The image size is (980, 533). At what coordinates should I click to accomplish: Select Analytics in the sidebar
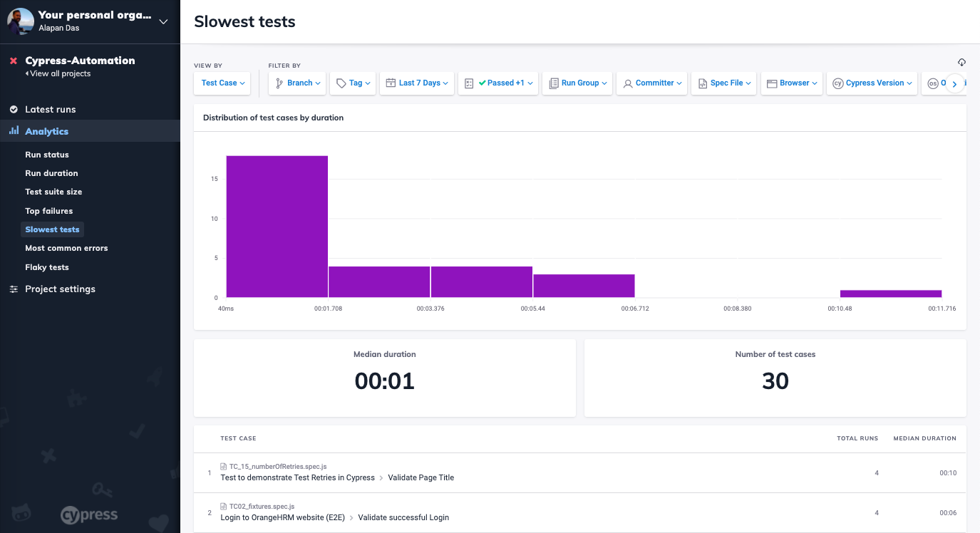[47, 131]
